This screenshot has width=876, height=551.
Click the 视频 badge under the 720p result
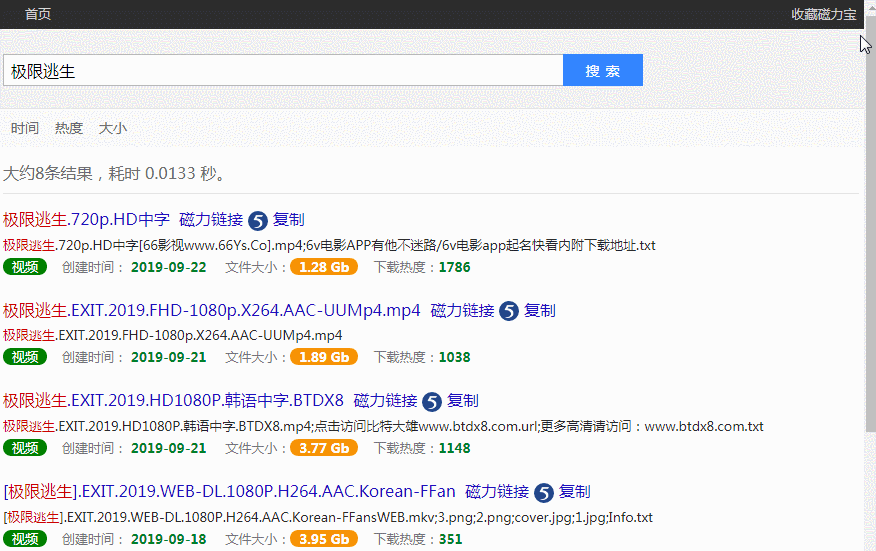tap(25, 267)
